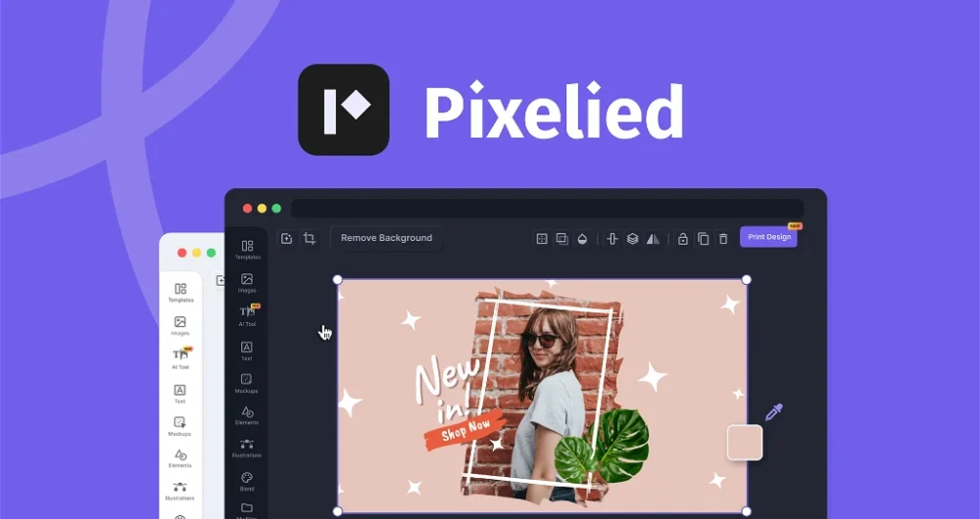980x519 pixels.
Task: Click the green maximize dot of light window
Action: coord(212,253)
